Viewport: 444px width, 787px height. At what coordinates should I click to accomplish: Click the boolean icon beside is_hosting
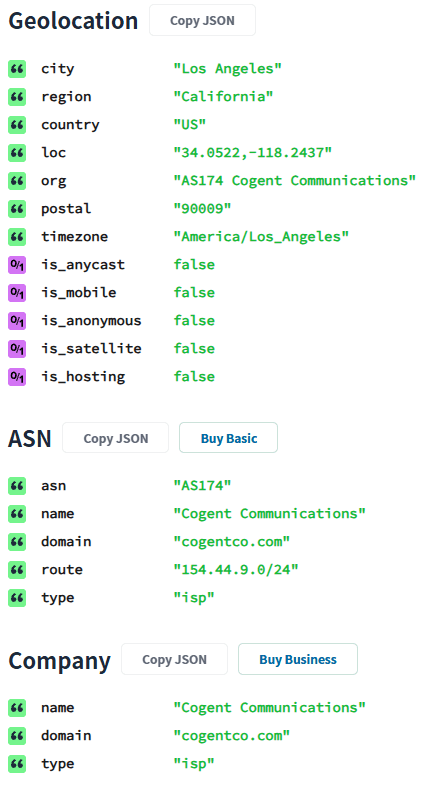click(x=17, y=377)
